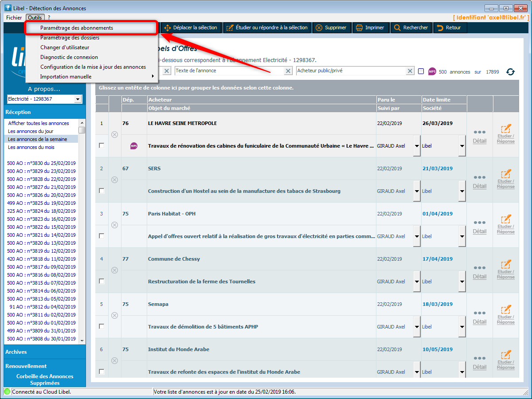Image resolution: width=532 pixels, height=399 pixels.
Task: Open Suivi par dropdown in Paris Habitat row
Action: pos(417,236)
